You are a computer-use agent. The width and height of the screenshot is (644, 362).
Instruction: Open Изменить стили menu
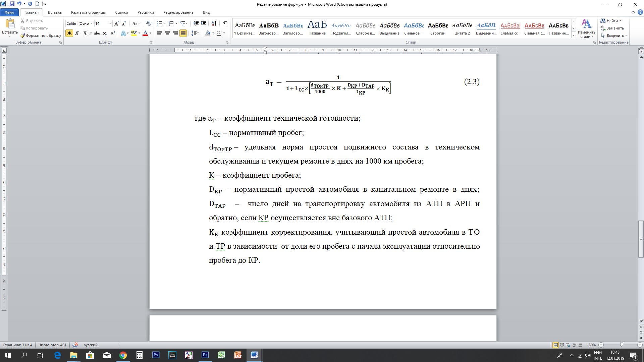click(x=586, y=28)
